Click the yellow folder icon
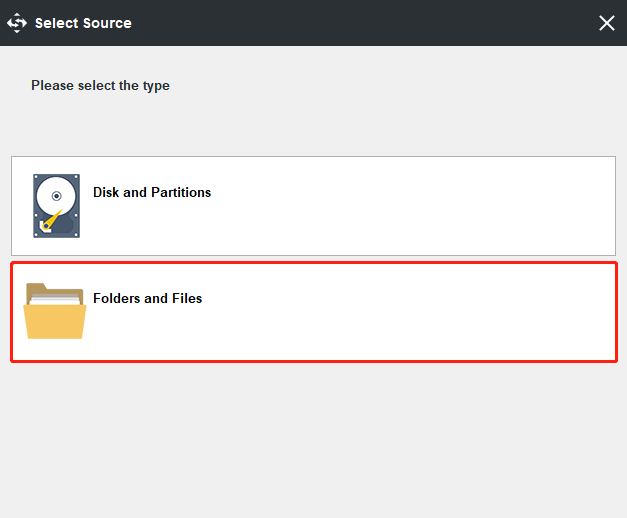This screenshot has height=518, width=627. pos(55,311)
